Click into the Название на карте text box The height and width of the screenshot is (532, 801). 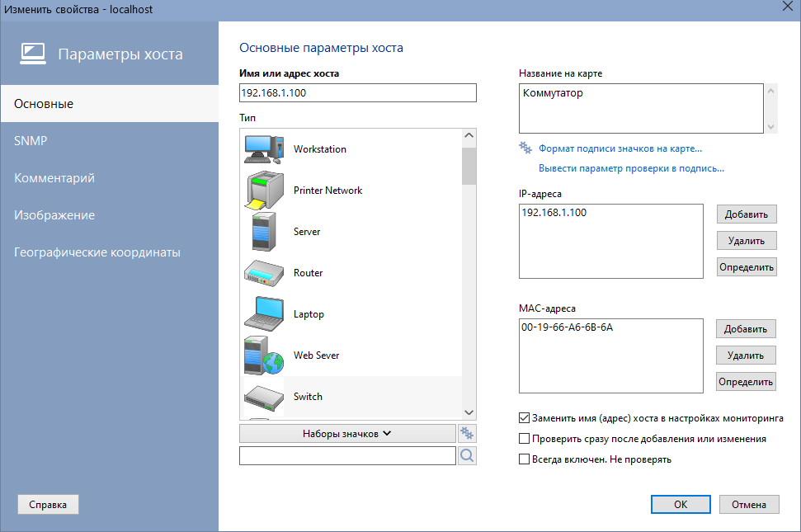(x=641, y=109)
